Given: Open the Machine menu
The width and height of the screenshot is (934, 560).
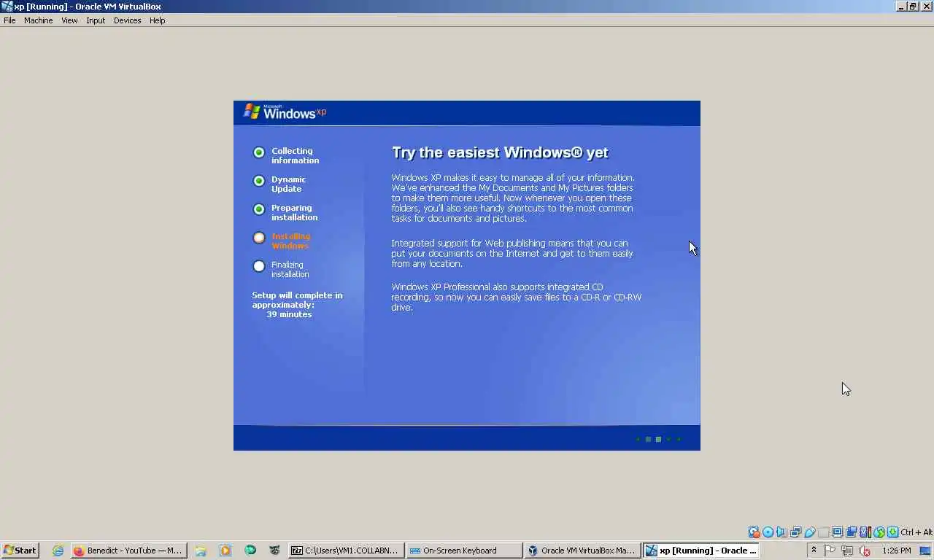Looking at the screenshot, I should click(x=38, y=20).
